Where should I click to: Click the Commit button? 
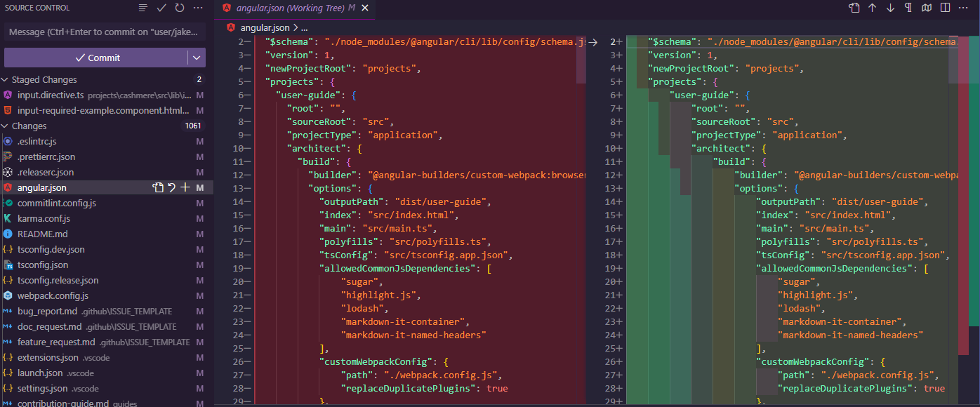click(x=96, y=58)
